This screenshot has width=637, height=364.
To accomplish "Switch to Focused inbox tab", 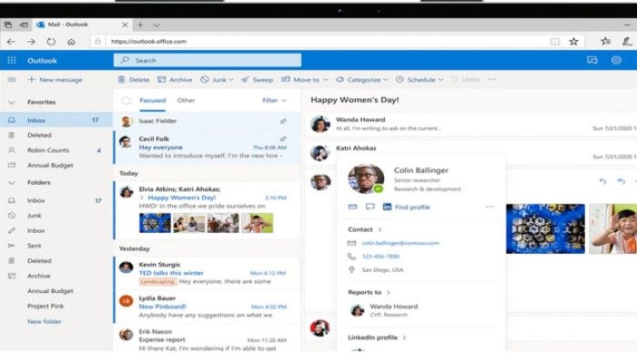I will [x=152, y=100].
